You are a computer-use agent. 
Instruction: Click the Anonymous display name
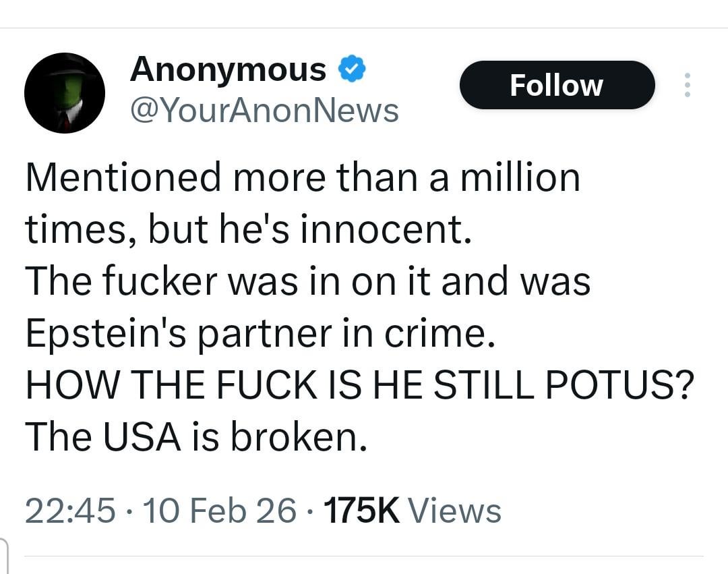click(x=228, y=69)
